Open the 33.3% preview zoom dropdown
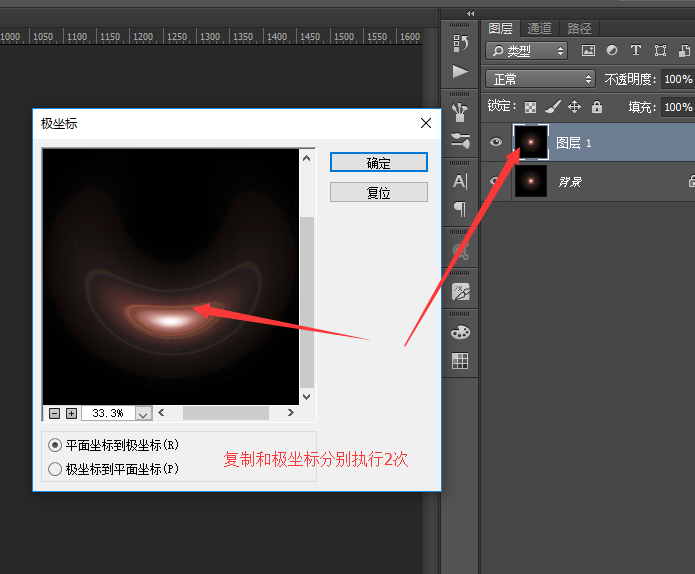The image size is (695, 574). [143, 413]
